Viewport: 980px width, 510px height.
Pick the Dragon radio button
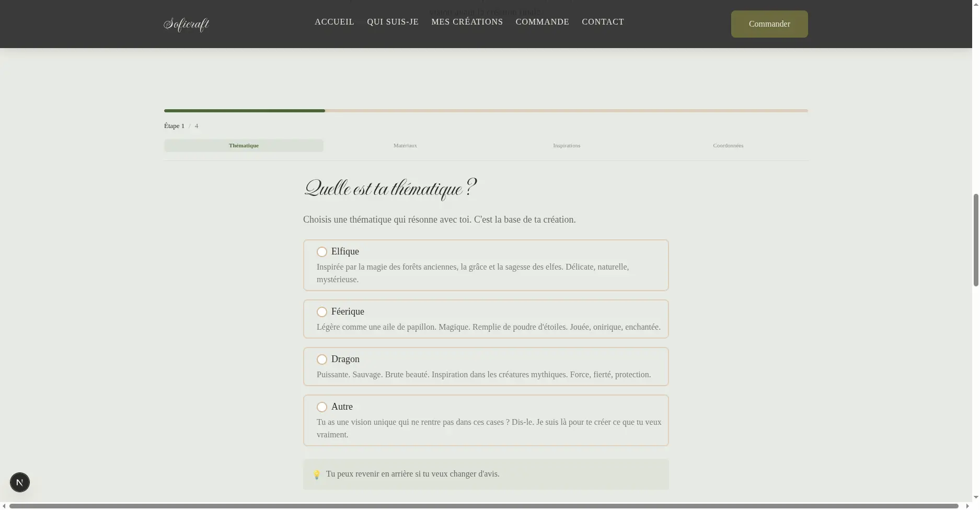pos(322,360)
